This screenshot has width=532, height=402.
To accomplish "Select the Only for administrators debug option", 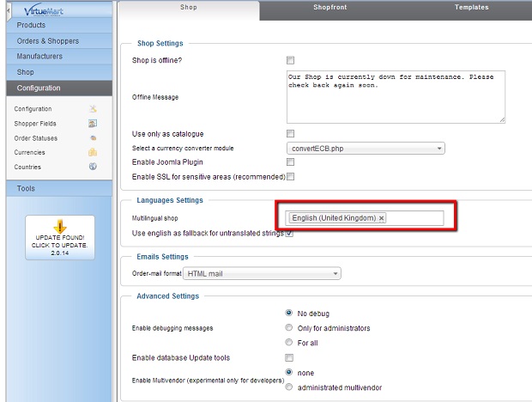I will (x=289, y=328).
